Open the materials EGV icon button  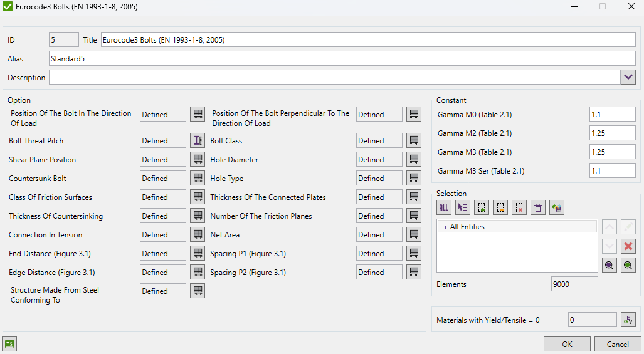[x=628, y=320]
